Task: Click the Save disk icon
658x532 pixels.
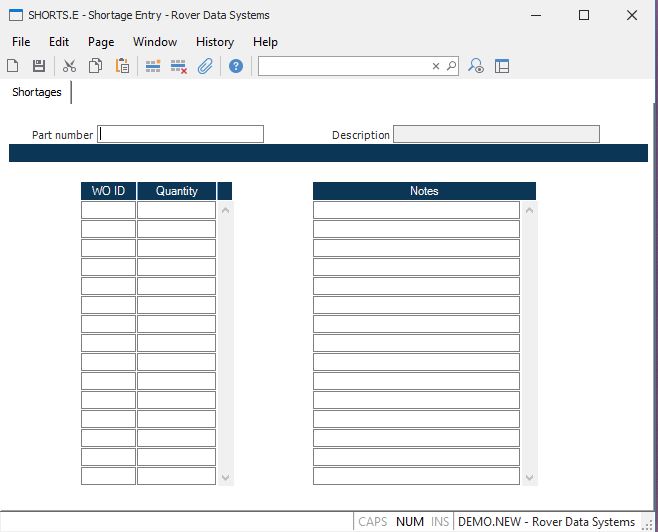Action: click(39, 66)
